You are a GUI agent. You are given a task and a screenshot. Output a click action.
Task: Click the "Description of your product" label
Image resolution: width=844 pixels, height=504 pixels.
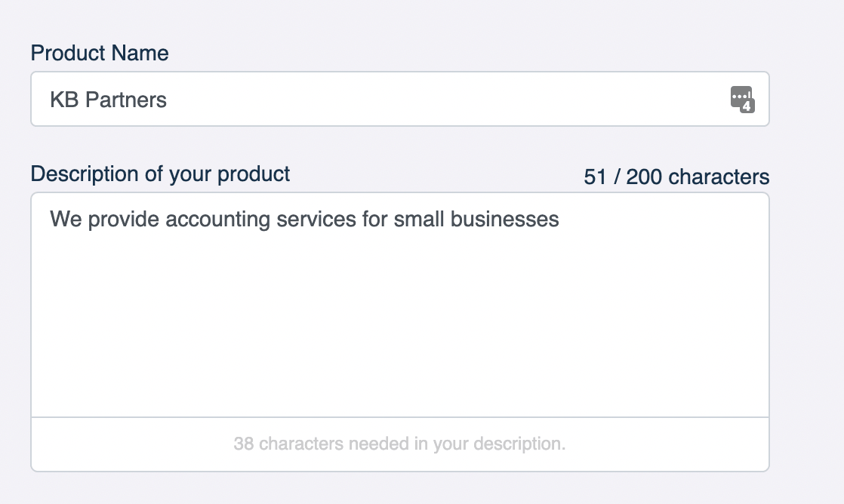click(160, 174)
